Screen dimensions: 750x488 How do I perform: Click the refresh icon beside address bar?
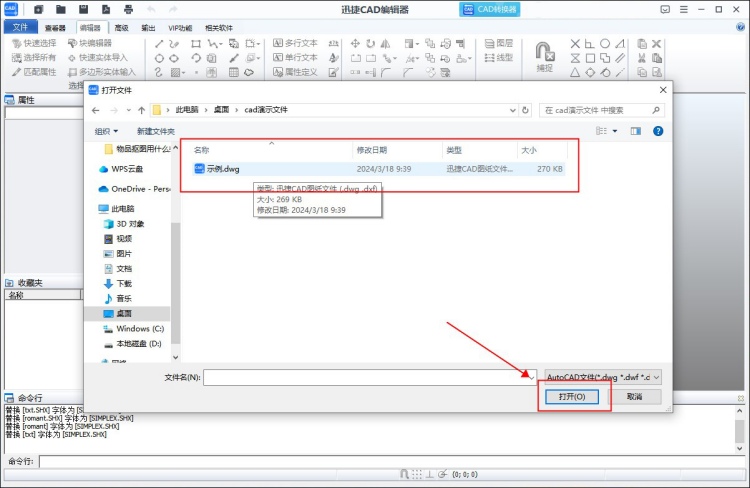click(x=525, y=110)
